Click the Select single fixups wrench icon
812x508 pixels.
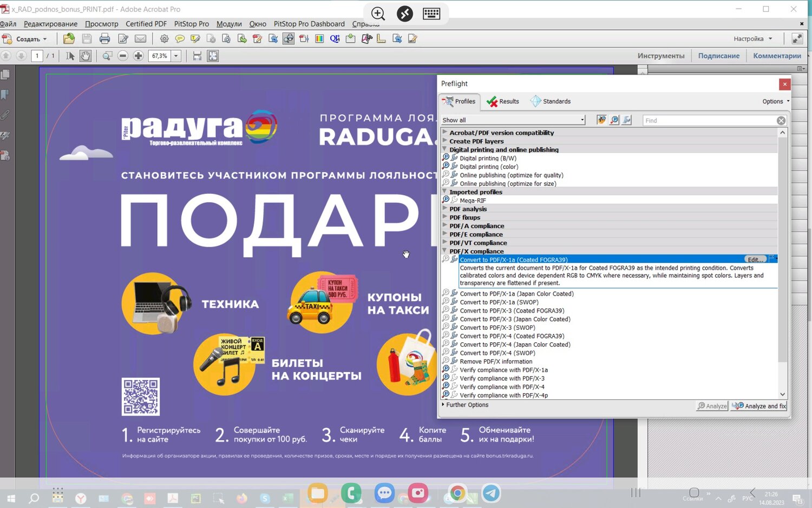pos(627,120)
